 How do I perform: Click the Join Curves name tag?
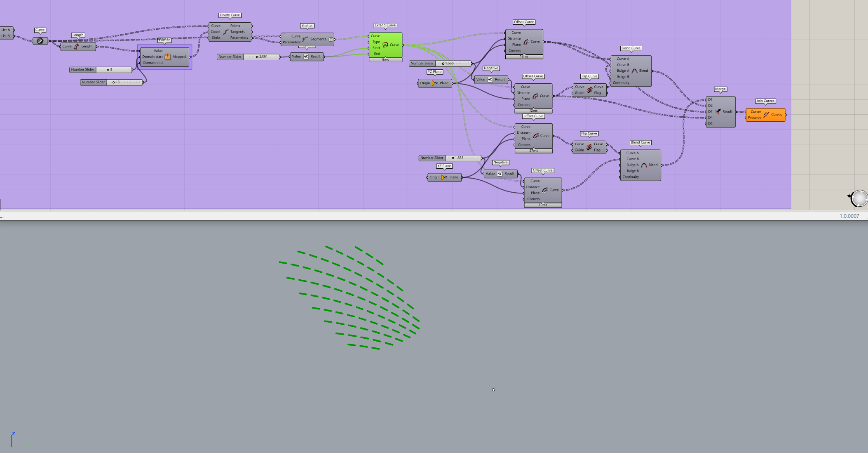[765, 101]
